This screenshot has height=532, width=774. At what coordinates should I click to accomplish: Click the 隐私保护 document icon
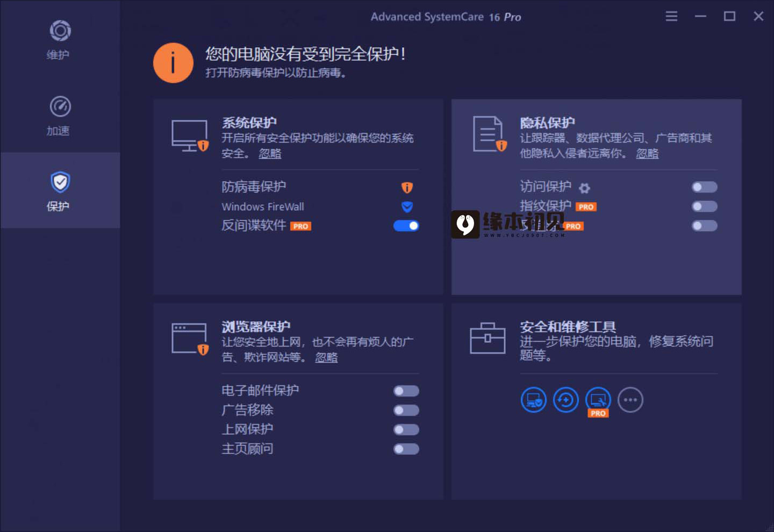[x=489, y=134]
